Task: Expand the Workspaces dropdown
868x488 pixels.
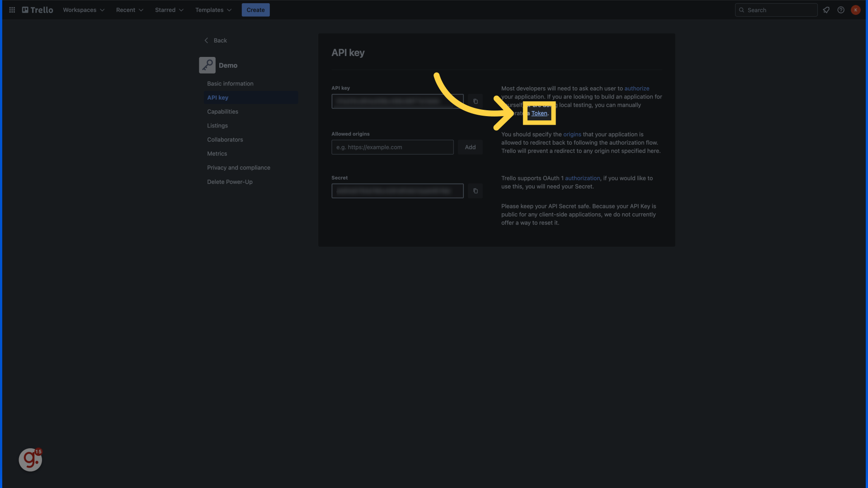Action: (84, 10)
